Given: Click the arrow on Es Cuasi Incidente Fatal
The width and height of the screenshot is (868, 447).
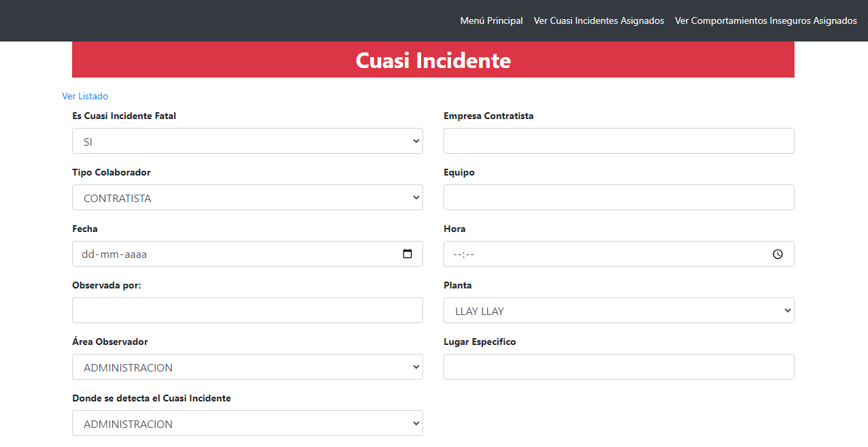Looking at the screenshot, I should [415, 141].
